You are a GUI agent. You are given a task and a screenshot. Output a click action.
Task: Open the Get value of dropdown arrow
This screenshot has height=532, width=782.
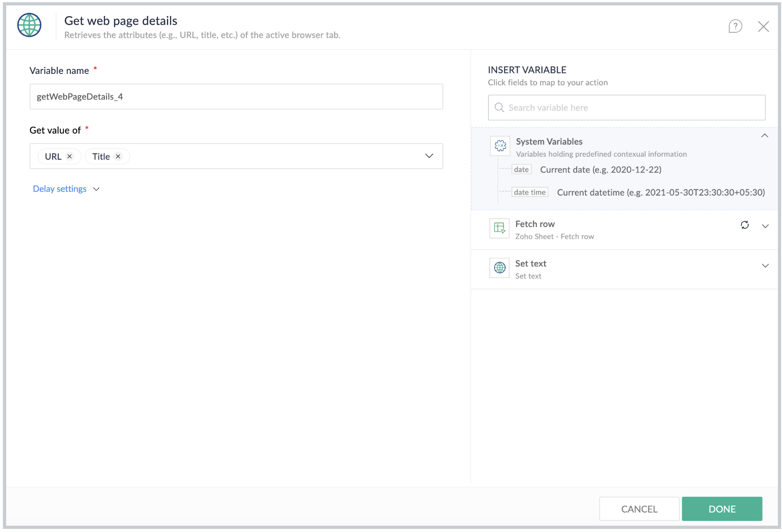429,156
